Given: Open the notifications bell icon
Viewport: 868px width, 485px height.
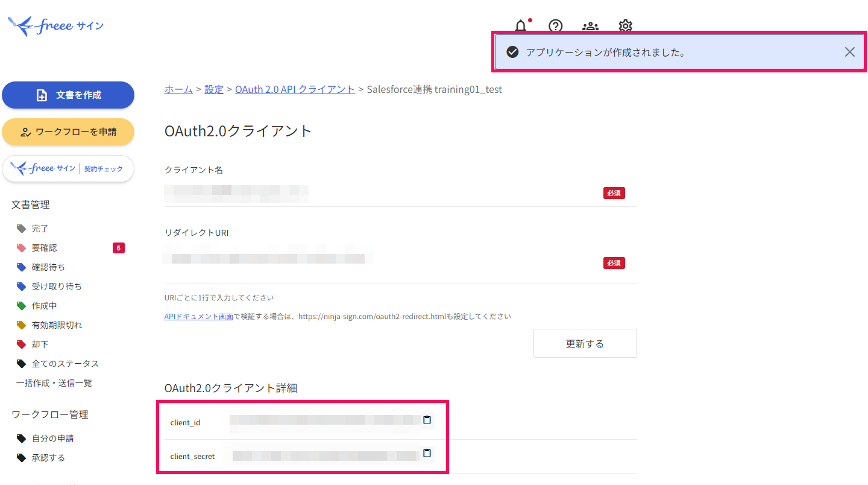Looking at the screenshot, I should click(521, 26).
